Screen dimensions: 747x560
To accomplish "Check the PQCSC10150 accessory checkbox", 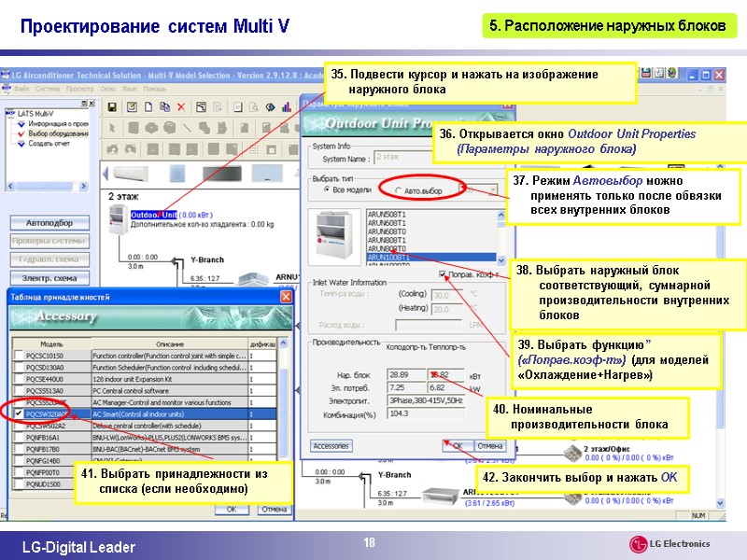I will pos(19,356).
